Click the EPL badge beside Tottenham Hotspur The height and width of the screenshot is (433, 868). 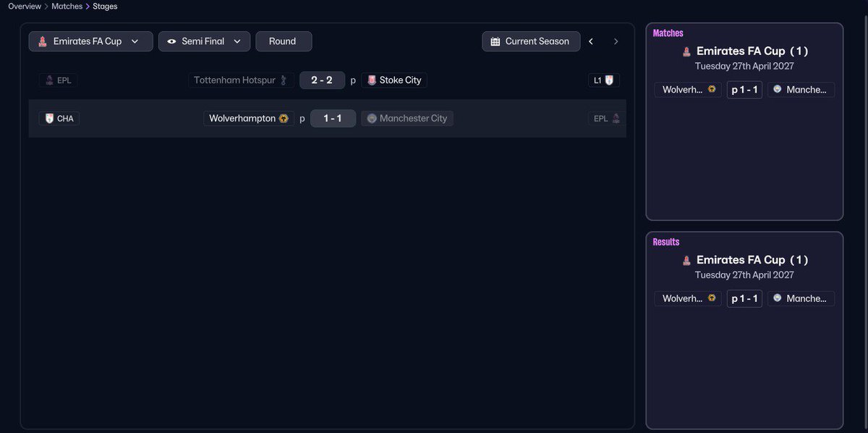coord(58,80)
